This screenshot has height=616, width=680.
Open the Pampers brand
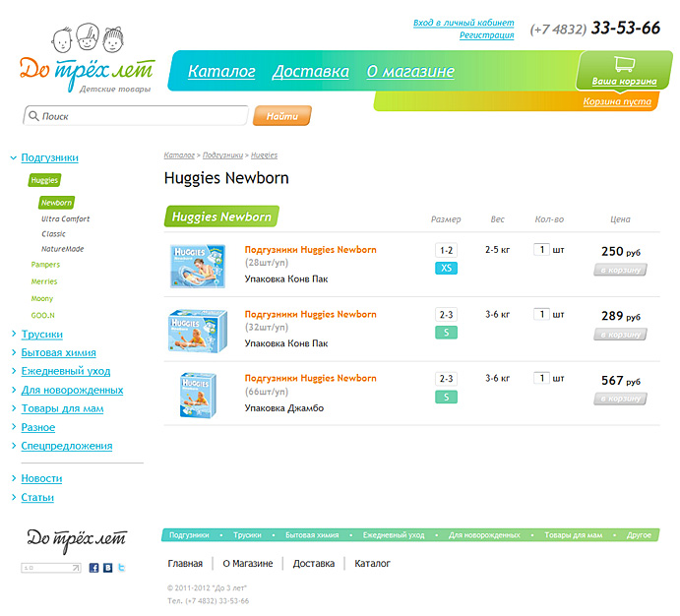click(45, 265)
